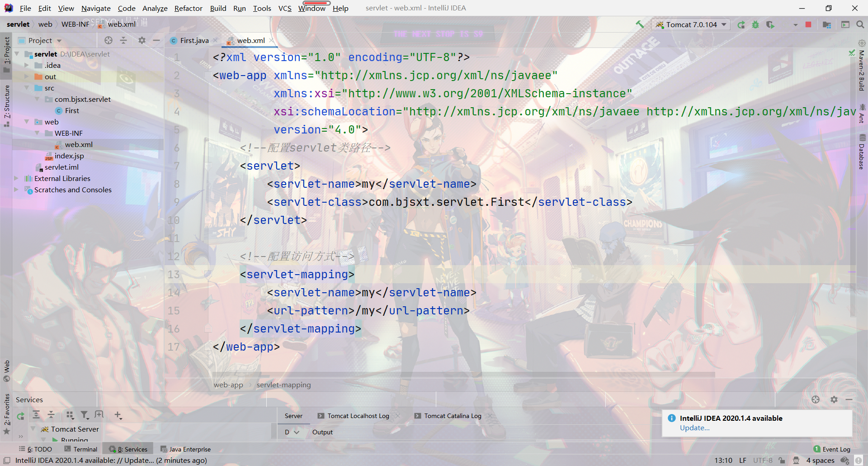Switch to Tomcat Localhost Log tab
This screenshot has width=868, height=466.
pos(358,416)
